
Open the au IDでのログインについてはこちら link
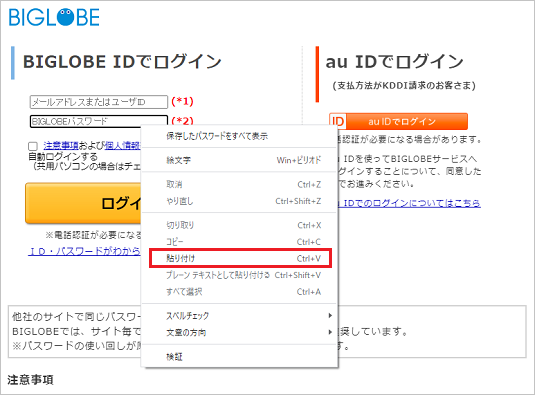tap(409, 203)
